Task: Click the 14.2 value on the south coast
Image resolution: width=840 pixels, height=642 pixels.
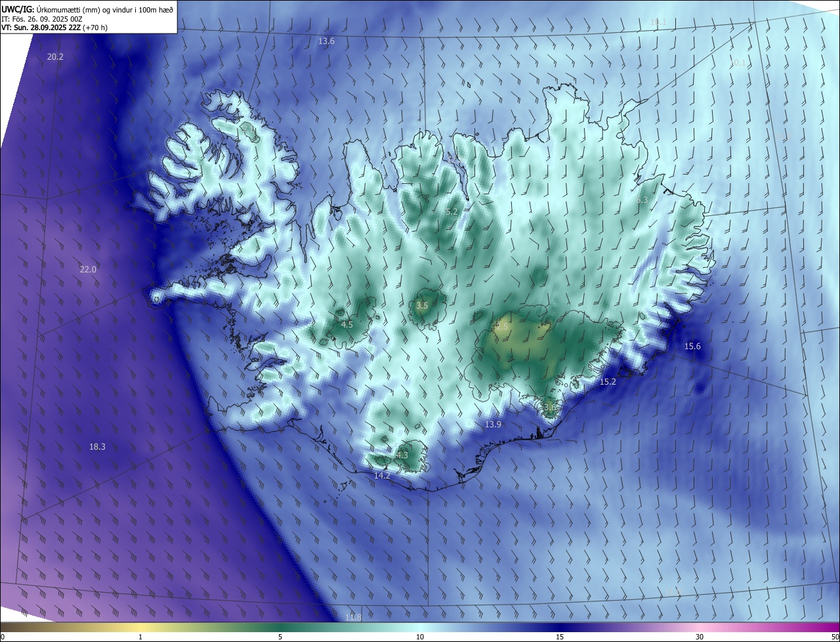Action: (382, 475)
